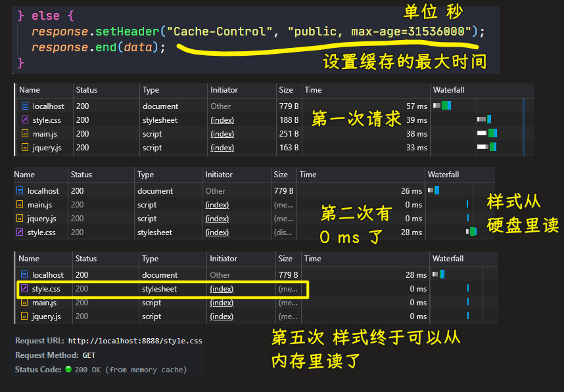
Task: Sort by Type header in the second-request table
Action: click(146, 175)
